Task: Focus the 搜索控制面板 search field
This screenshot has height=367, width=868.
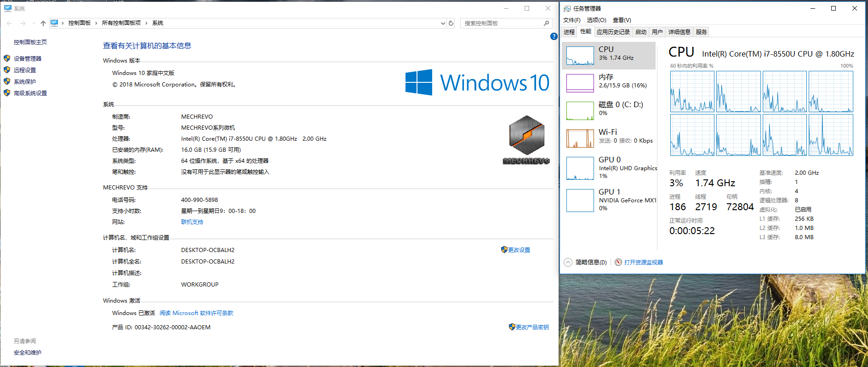Action: click(501, 23)
